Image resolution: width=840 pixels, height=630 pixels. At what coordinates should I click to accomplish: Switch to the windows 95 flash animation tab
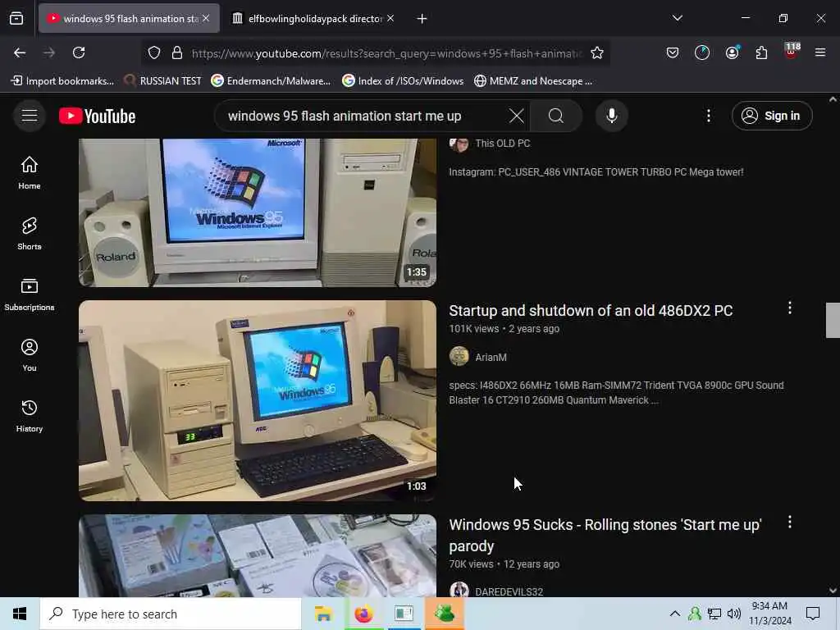coord(129,19)
